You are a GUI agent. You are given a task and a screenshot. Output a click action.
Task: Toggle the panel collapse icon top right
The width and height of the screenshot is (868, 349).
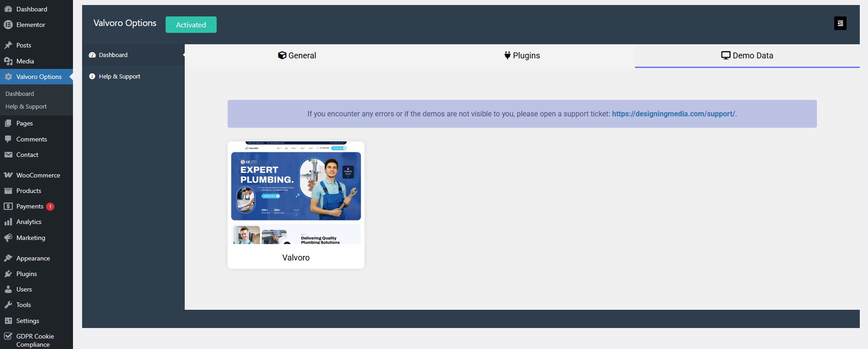840,23
